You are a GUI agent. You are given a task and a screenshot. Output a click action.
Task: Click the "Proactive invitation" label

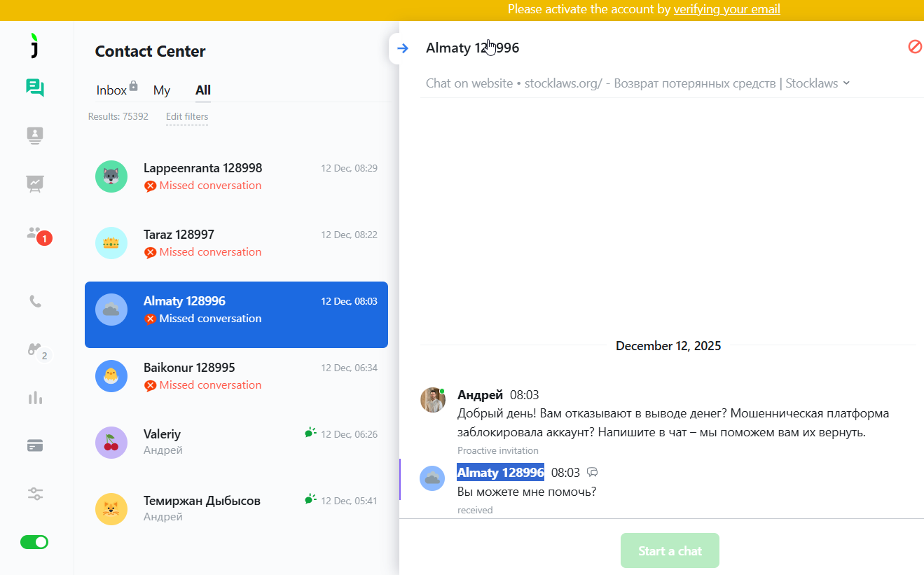click(498, 450)
